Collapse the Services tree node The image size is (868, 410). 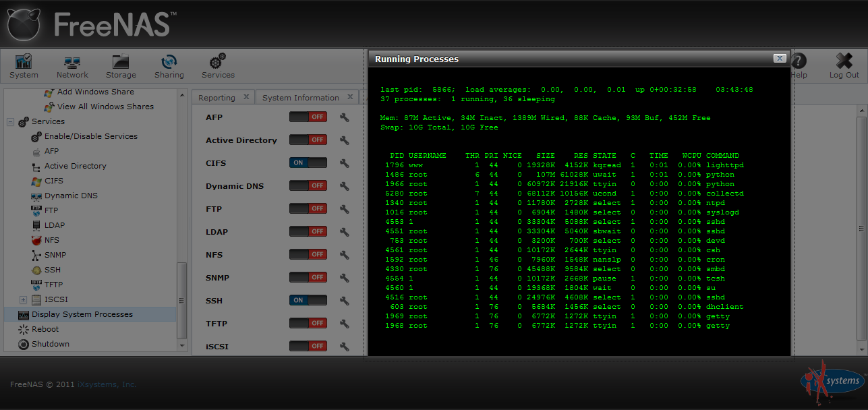click(x=10, y=121)
